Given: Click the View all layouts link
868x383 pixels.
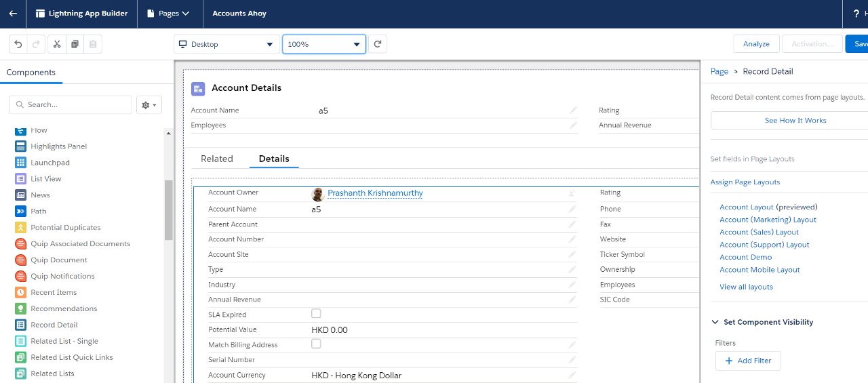Looking at the screenshot, I should 746,287.
